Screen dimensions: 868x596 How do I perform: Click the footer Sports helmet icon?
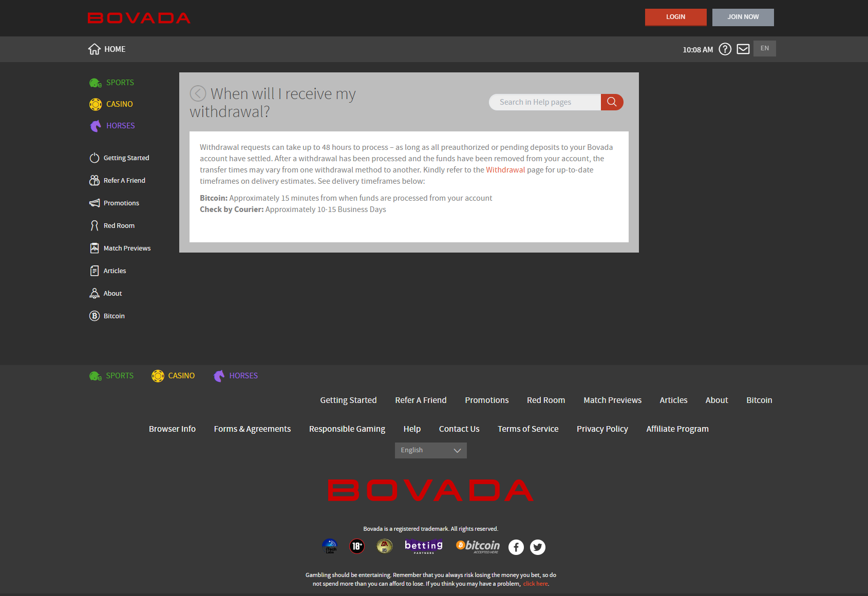click(95, 376)
